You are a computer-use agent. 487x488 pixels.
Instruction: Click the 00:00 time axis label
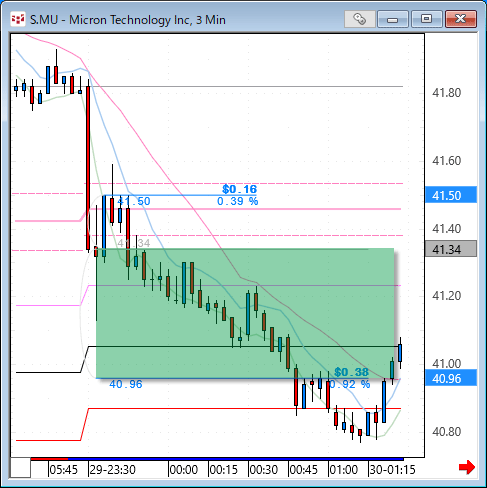pos(184,470)
